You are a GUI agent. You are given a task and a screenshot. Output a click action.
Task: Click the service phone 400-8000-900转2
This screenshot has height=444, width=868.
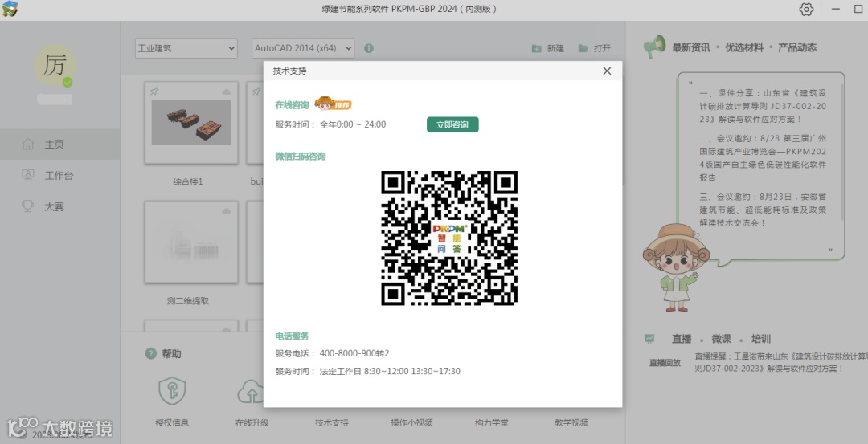tap(354, 353)
